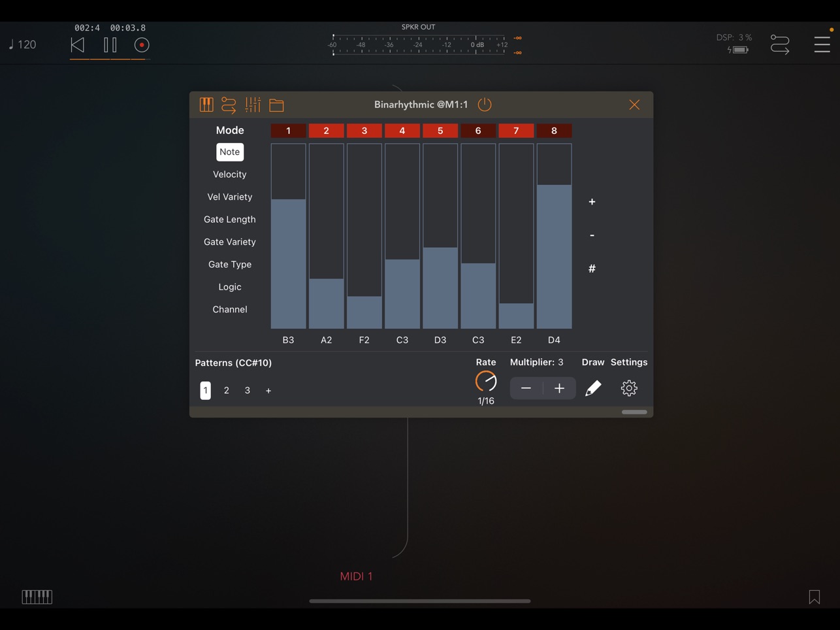Toggle step 1 on or off
The width and height of the screenshot is (840, 630).
pos(288,131)
